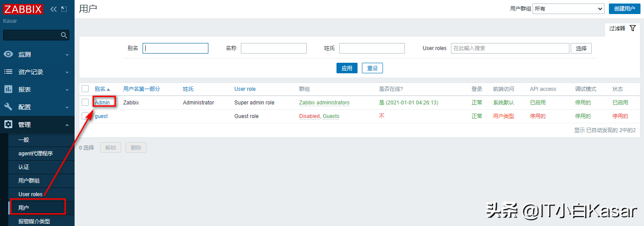
Task: Open the Admin user link
Action: click(102, 103)
